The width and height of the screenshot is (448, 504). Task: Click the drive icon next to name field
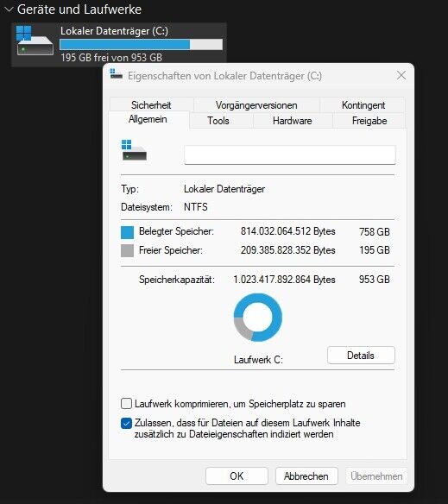pyautogui.click(x=134, y=150)
